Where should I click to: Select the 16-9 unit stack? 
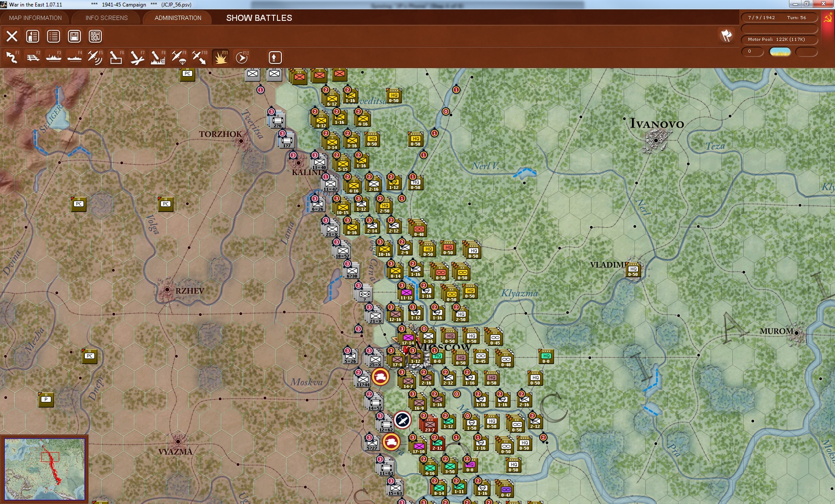pyautogui.click(x=418, y=402)
